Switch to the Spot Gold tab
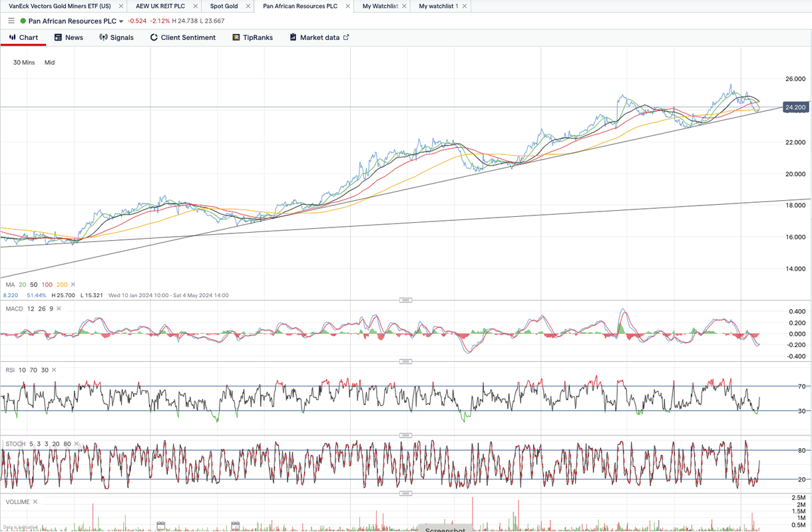The image size is (812, 532). [x=224, y=6]
